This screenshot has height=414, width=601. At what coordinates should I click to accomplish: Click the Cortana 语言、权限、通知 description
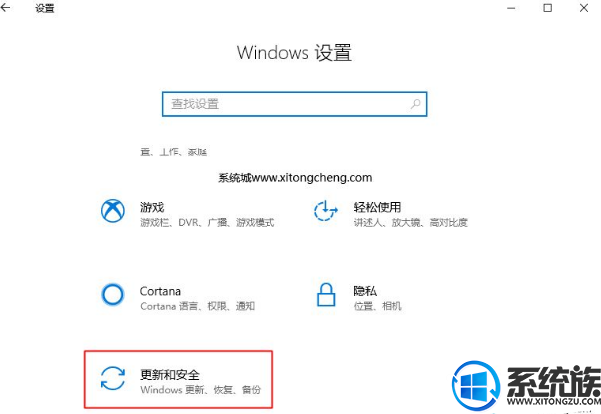click(197, 306)
